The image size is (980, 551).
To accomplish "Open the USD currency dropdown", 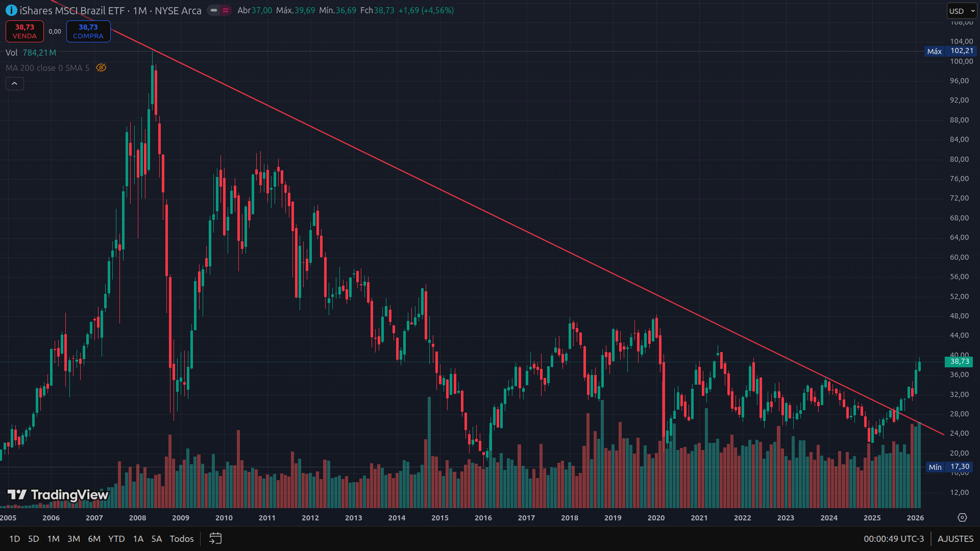I will coord(962,11).
